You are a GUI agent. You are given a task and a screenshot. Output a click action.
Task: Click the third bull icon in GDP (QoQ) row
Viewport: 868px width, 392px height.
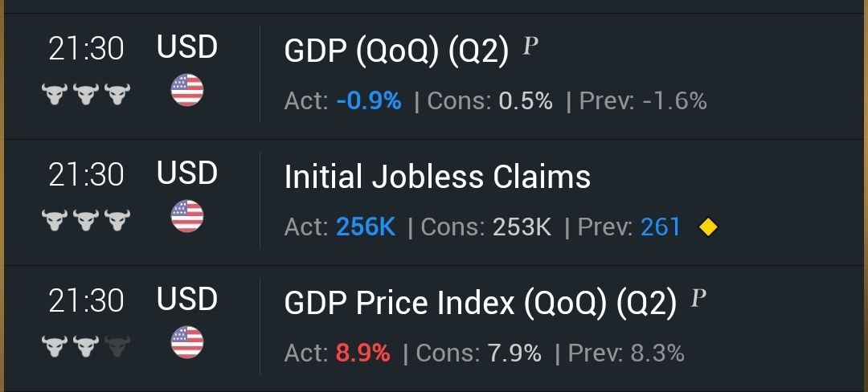[117, 94]
